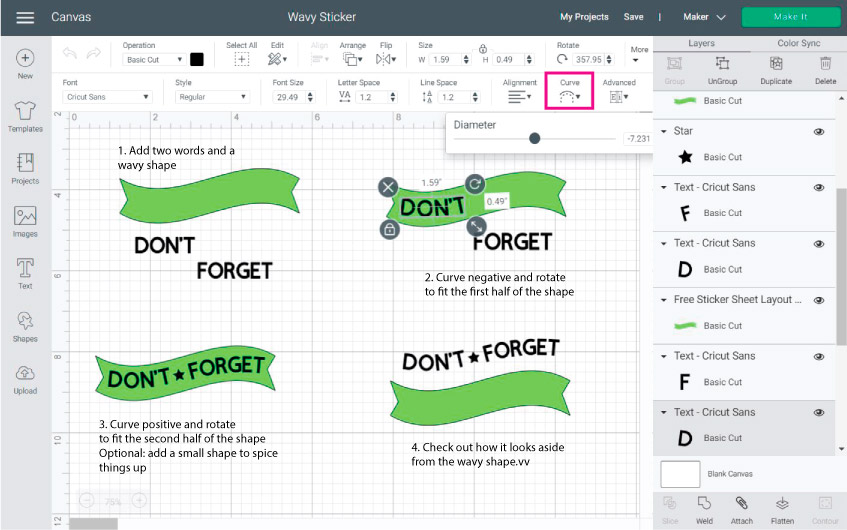Screen dimensions: 847x530
Task: Click the Diameter value field
Action: (x=638, y=139)
